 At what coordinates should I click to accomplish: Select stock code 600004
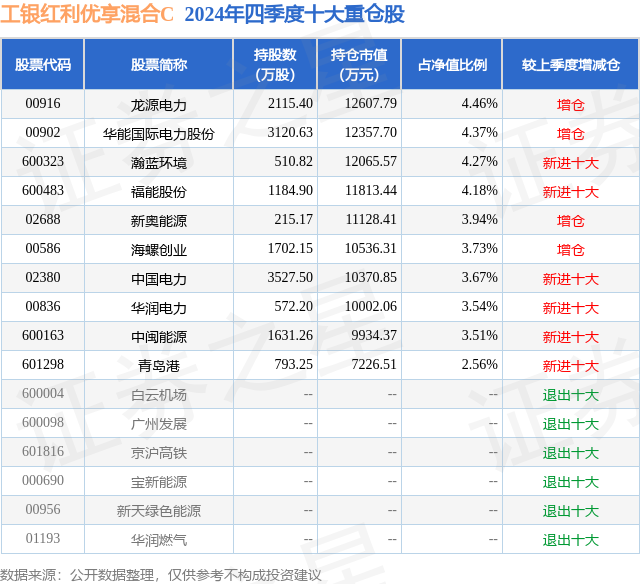click(43, 393)
